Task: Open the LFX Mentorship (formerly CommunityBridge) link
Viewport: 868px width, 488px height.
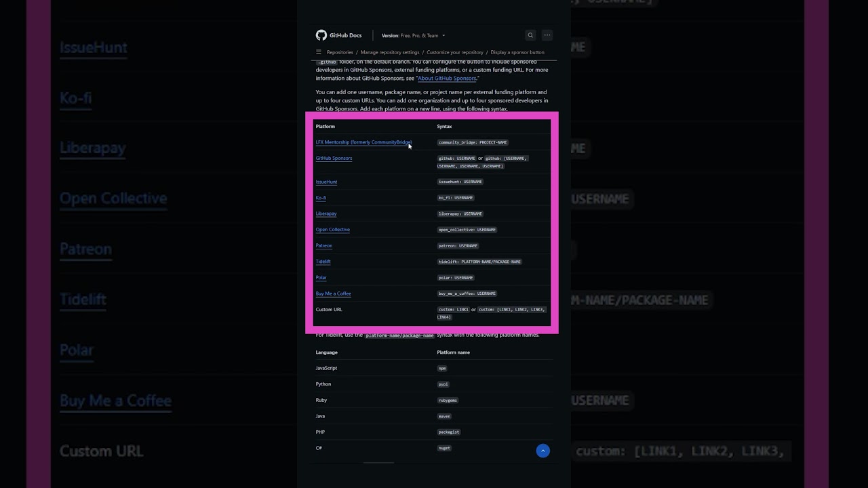Action: coord(363,142)
